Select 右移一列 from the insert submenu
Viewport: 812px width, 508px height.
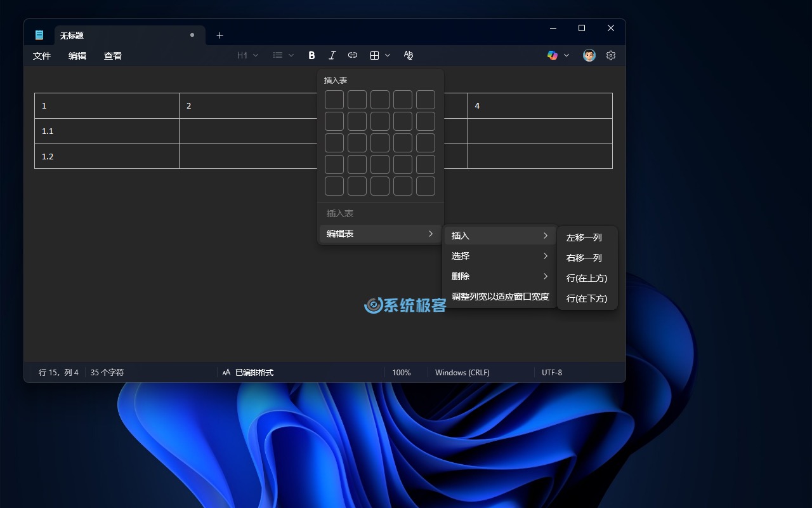tap(584, 258)
